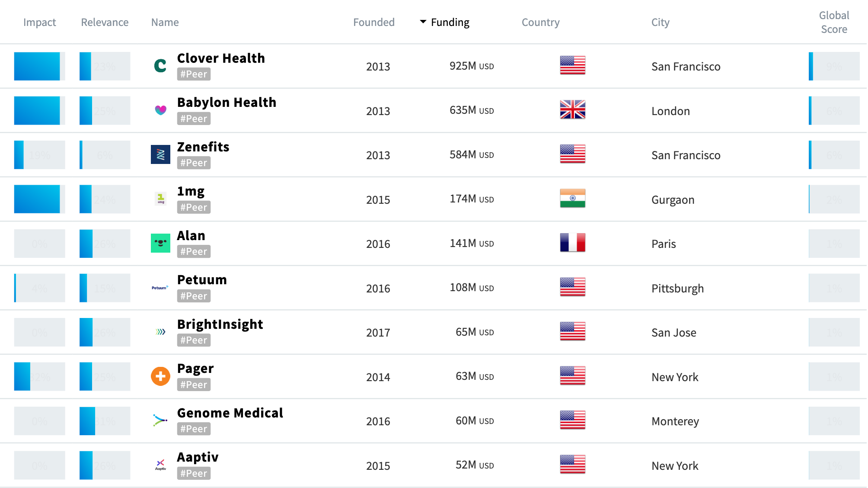Screen dimensions: 868x488
Task: Open the Genome Medical company name
Action: (230, 413)
